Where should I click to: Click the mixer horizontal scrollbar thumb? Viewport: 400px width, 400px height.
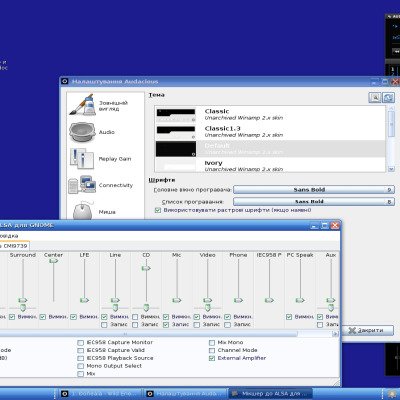pyautogui.click(x=148, y=334)
